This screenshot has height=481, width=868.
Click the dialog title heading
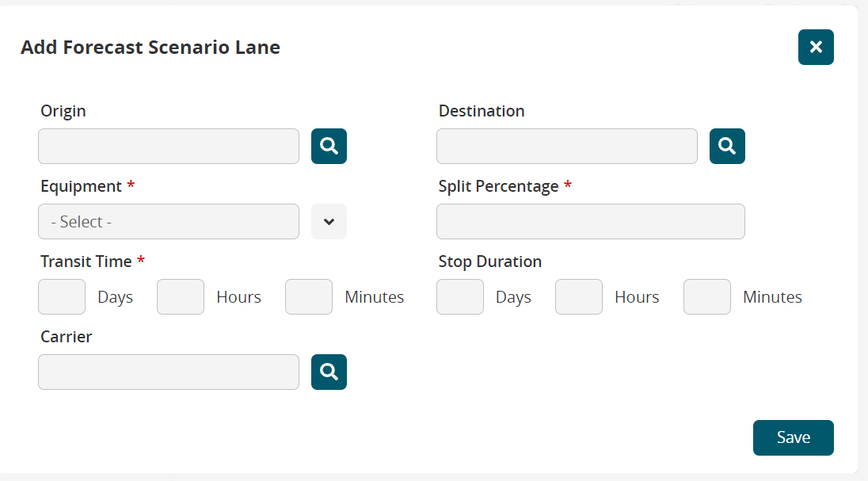coord(150,48)
